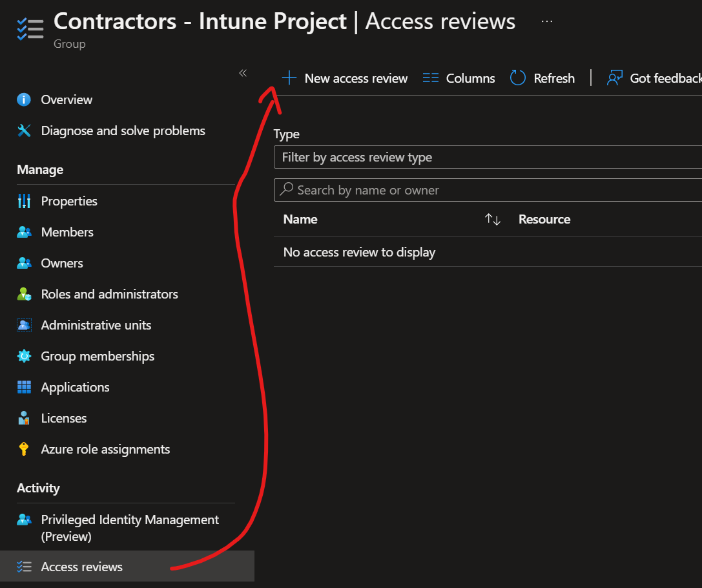Image resolution: width=702 pixels, height=588 pixels.
Task: Open the access review type filter dropdown
Action: click(488, 157)
